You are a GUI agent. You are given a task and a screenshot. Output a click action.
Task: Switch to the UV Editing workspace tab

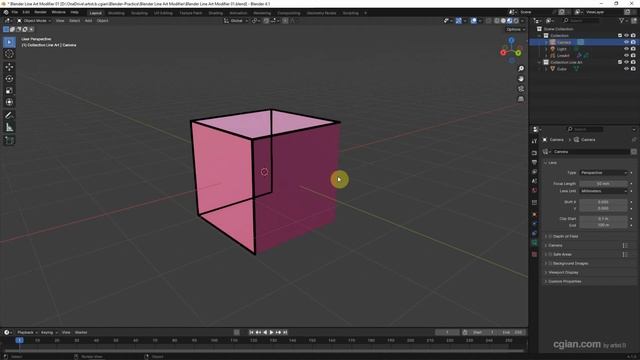[163, 13]
